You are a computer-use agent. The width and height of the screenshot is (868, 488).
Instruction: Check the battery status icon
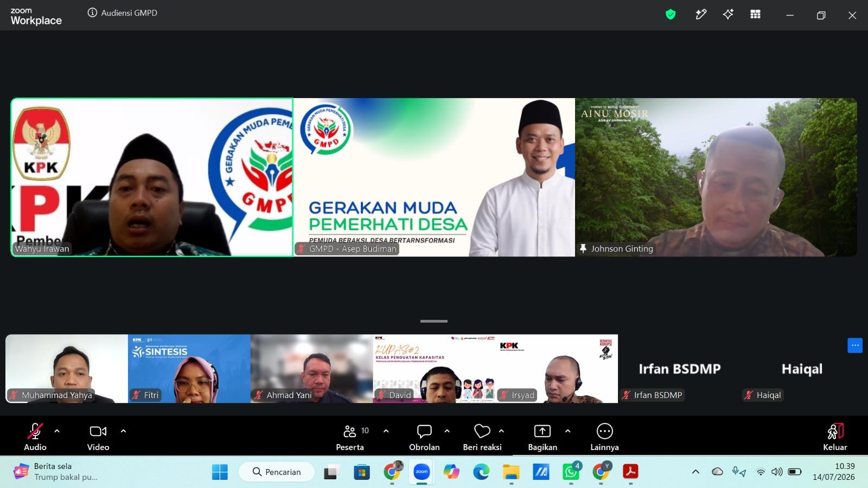point(795,472)
